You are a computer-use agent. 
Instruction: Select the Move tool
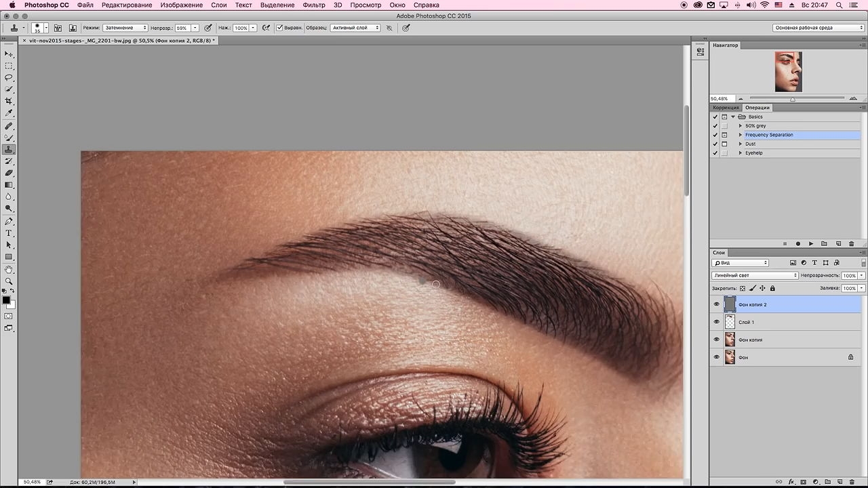(9, 54)
